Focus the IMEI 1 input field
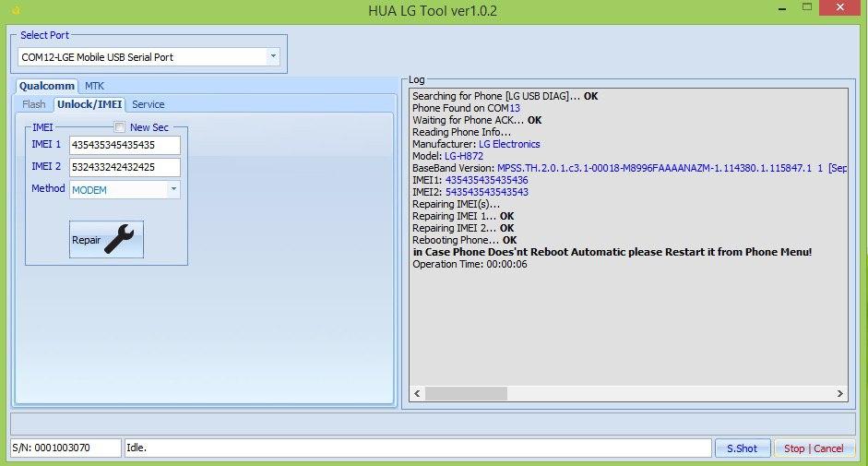 pyautogui.click(x=125, y=145)
